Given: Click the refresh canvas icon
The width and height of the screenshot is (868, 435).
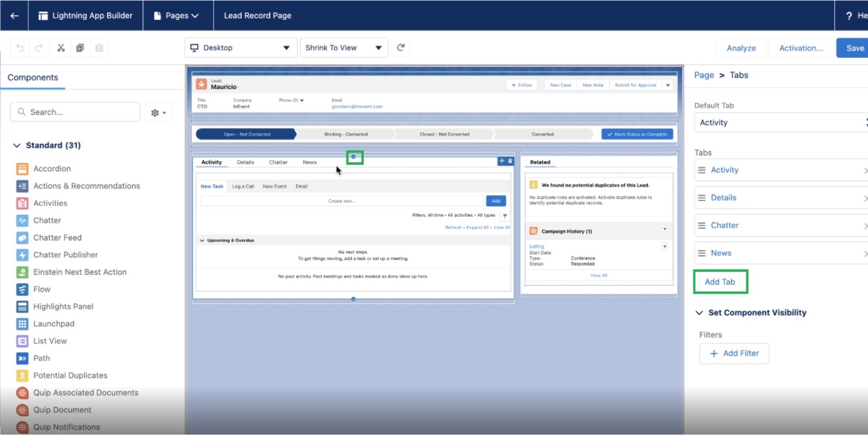Looking at the screenshot, I should pyautogui.click(x=401, y=48).
